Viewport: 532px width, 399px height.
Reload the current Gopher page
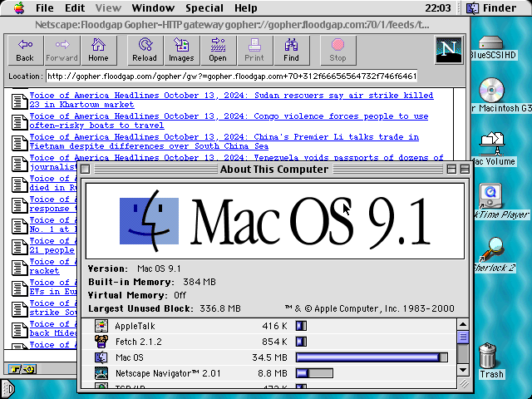[145, 50]
